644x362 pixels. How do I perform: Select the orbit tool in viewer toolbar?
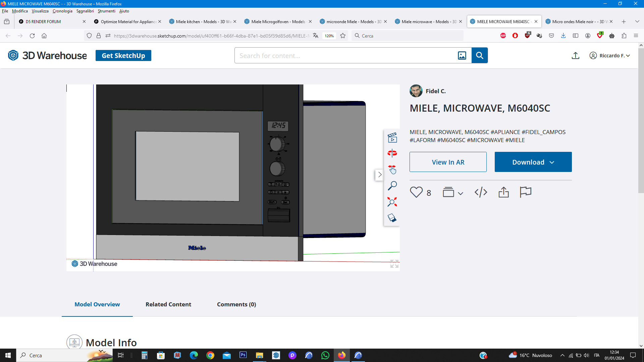coord(392,153)
